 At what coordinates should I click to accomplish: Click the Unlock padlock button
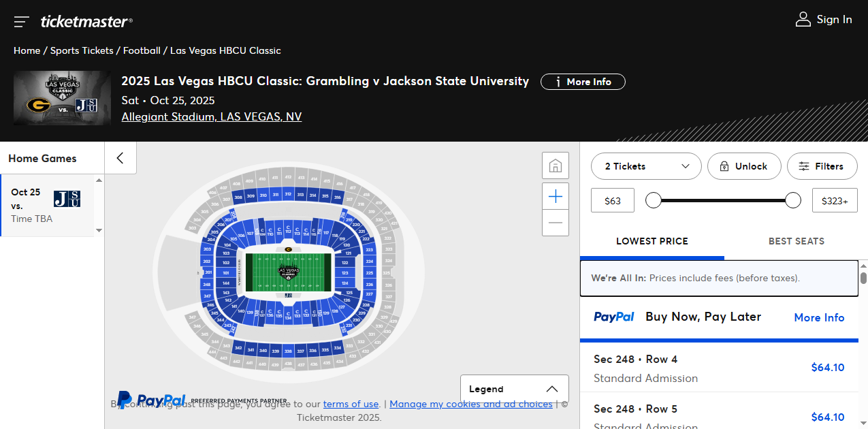[743, 166]
